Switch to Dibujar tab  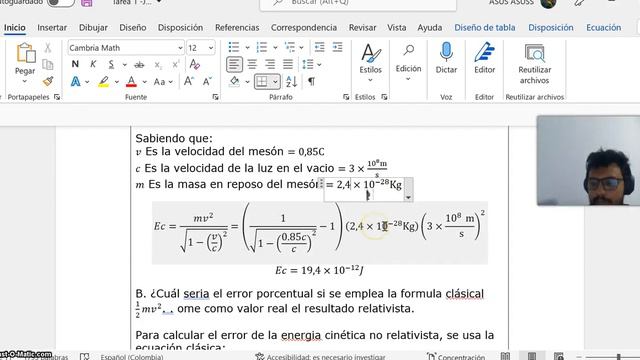(x=93, y=27)
